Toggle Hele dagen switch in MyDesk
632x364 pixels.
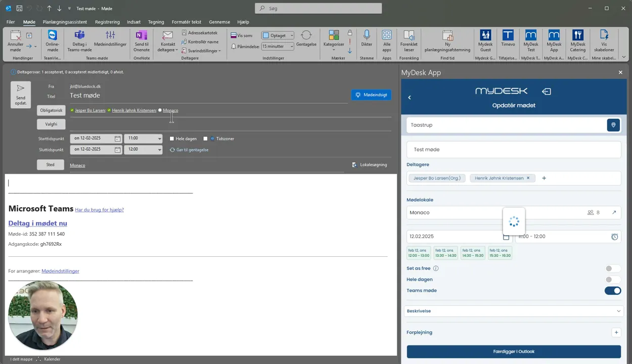point(612,280)
